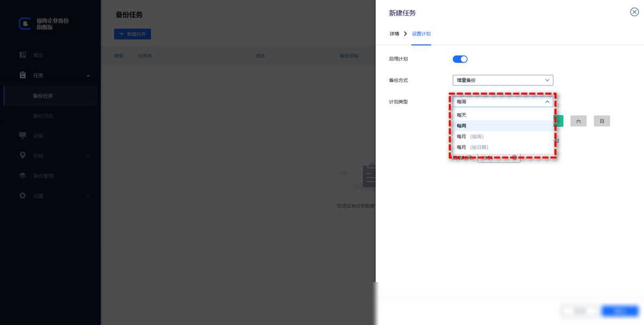Click the app logo beside 傲梅企业备份
The width and height of the screenshot is (644, 325).
(x=25, y=24)
